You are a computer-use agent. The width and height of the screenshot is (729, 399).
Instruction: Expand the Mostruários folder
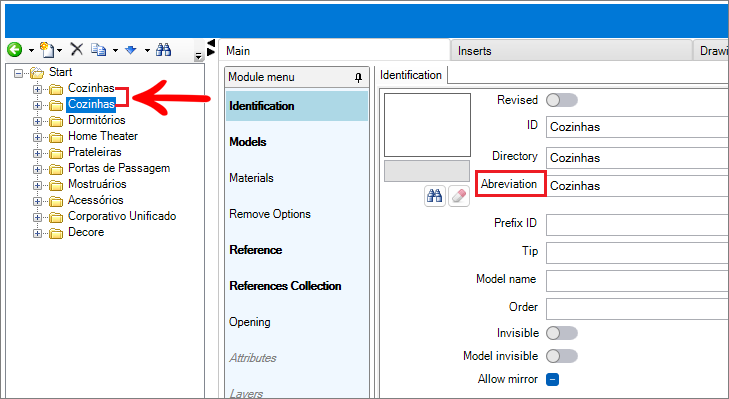[x=37, y=185]
